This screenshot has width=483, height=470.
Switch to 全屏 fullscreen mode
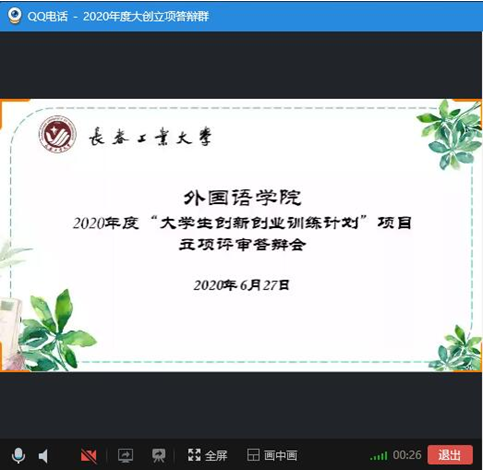click(x=216, y=455)
